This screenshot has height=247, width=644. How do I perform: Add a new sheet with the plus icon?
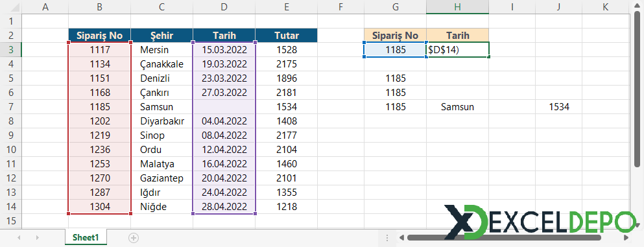pyautogui.click(x=134, y=237)
